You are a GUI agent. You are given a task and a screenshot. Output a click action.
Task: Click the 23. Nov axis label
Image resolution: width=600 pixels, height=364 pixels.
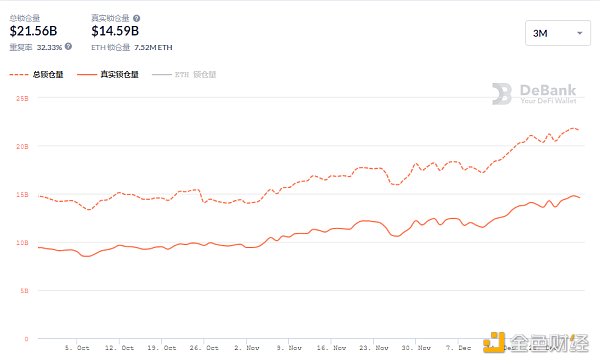click(373, 348)
